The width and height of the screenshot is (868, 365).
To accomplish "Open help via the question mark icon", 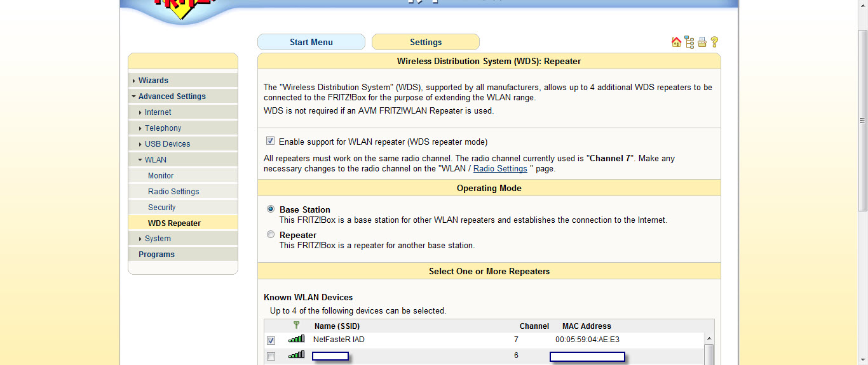I will point(714,42).
